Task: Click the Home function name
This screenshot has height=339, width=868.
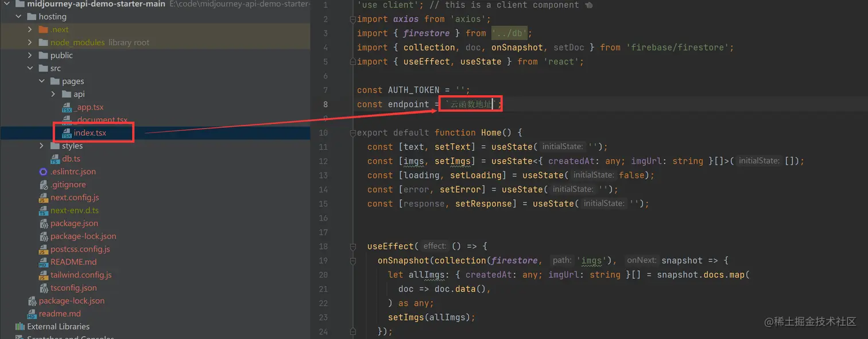Action: click(491, 133)
